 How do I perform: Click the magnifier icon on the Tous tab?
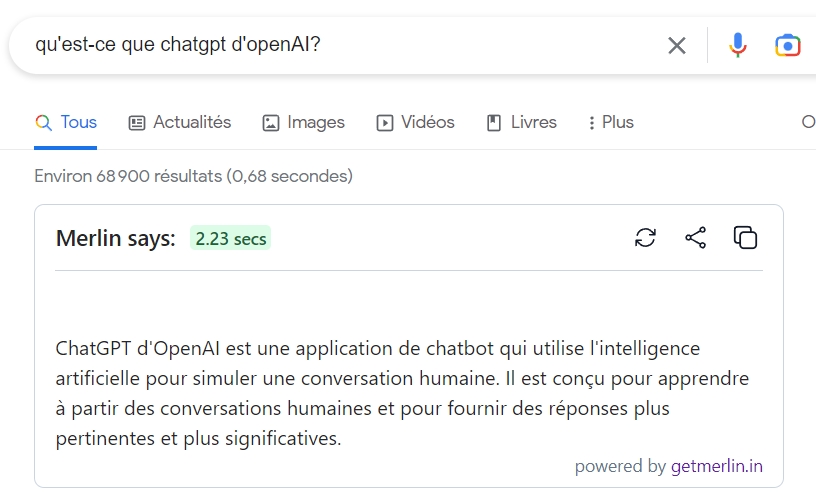44,123
